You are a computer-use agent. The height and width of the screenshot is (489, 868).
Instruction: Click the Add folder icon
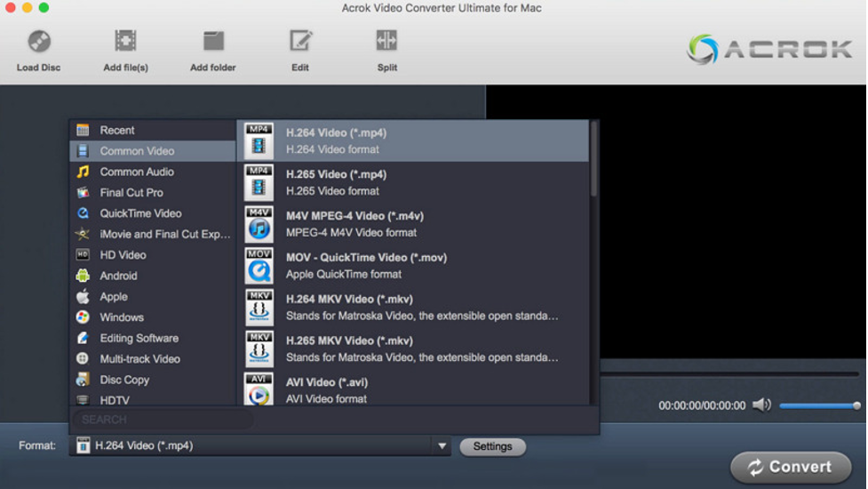pyautogui.click(x=213, y=42)
